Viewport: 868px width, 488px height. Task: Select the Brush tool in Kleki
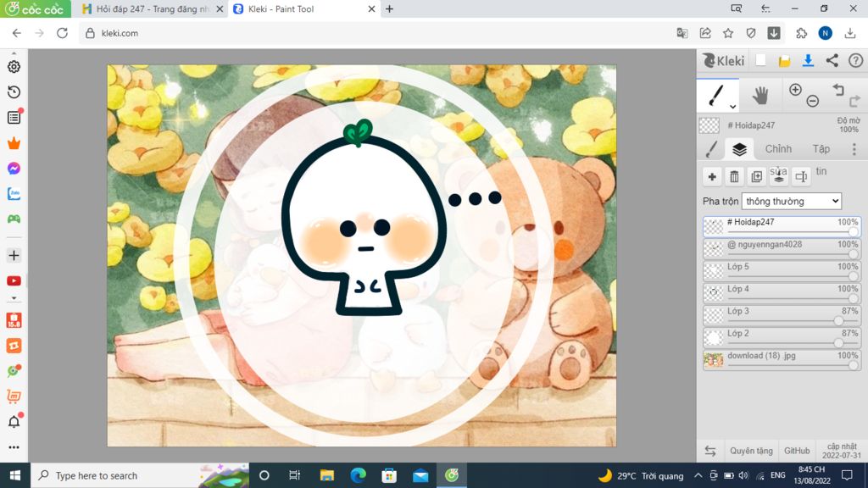tap(715, 95)
